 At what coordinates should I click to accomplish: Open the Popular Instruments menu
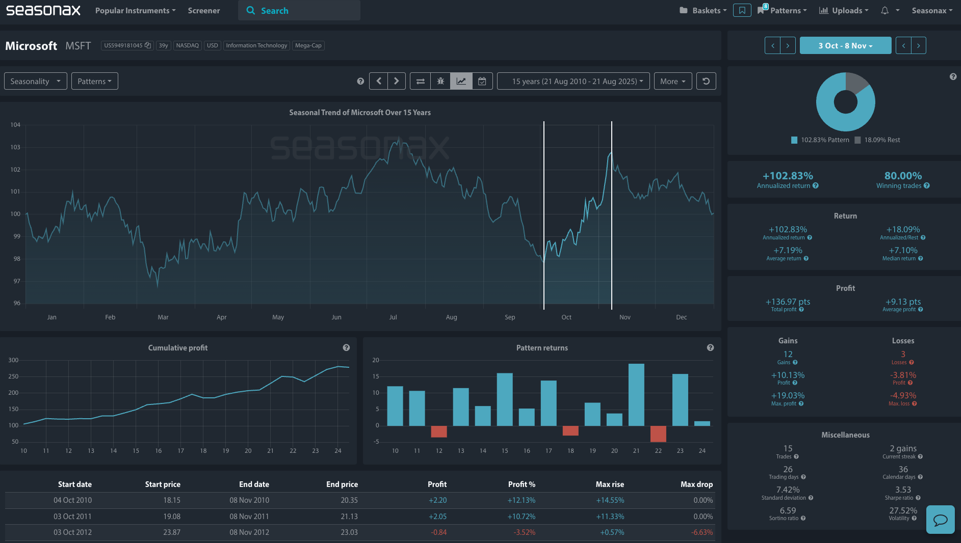pyautogui.click(x=135, y=11)
